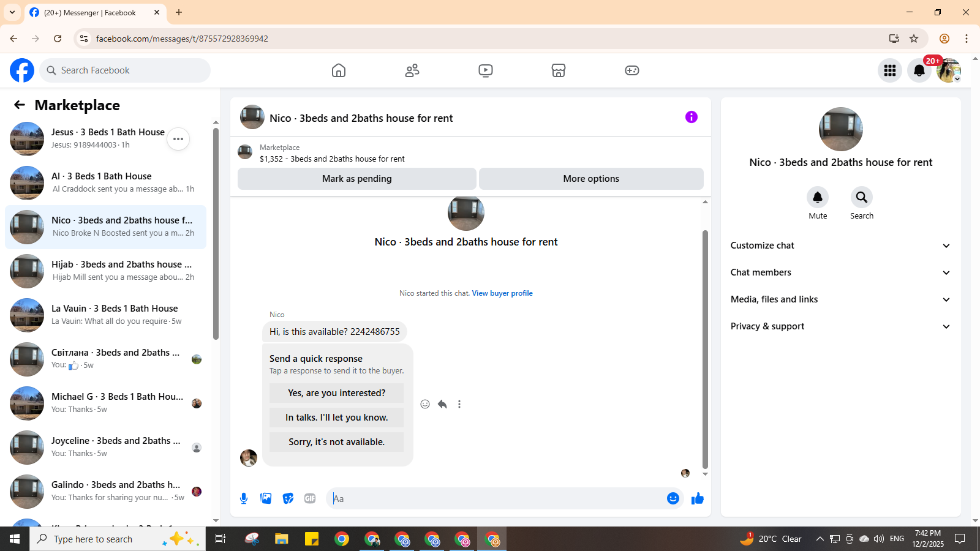Show hidden system tray icons
980x551 pixels.
(820, 539)
